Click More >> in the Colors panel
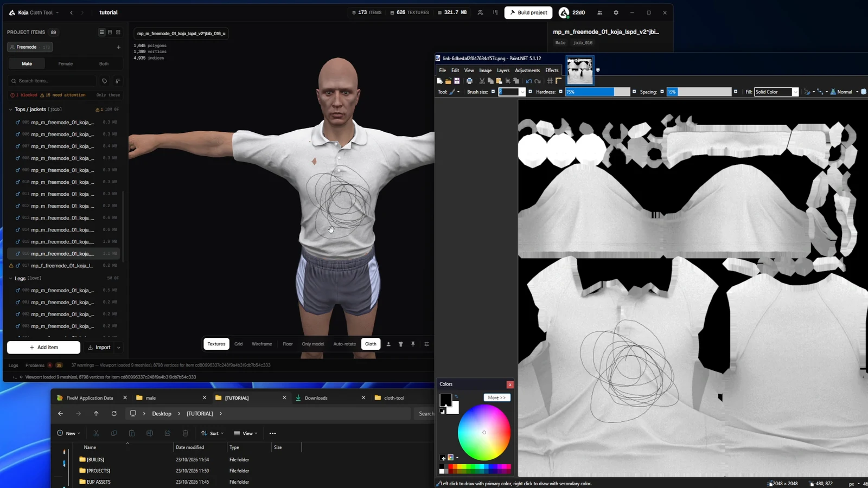 tap(496, 397)
